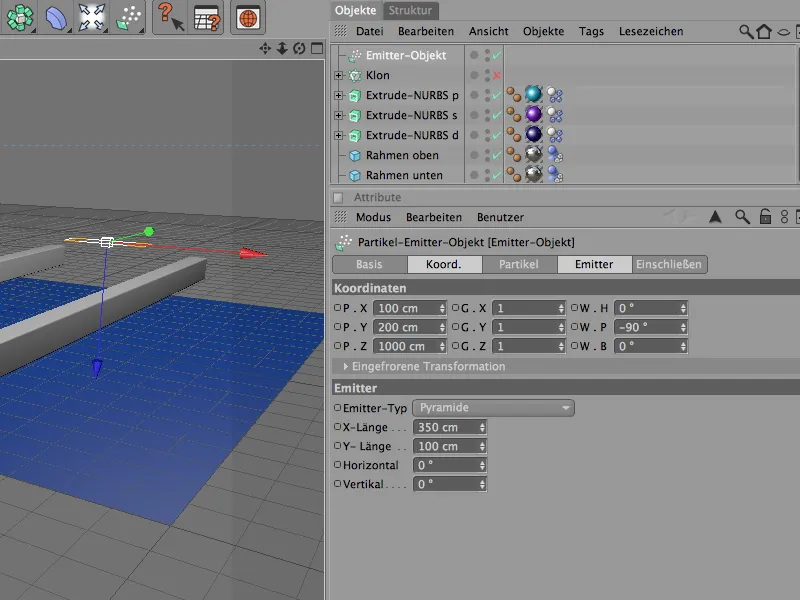Click the particle emitter toolbar icon
The width and height of the screenshot is (800, 600).
point(128,17)
